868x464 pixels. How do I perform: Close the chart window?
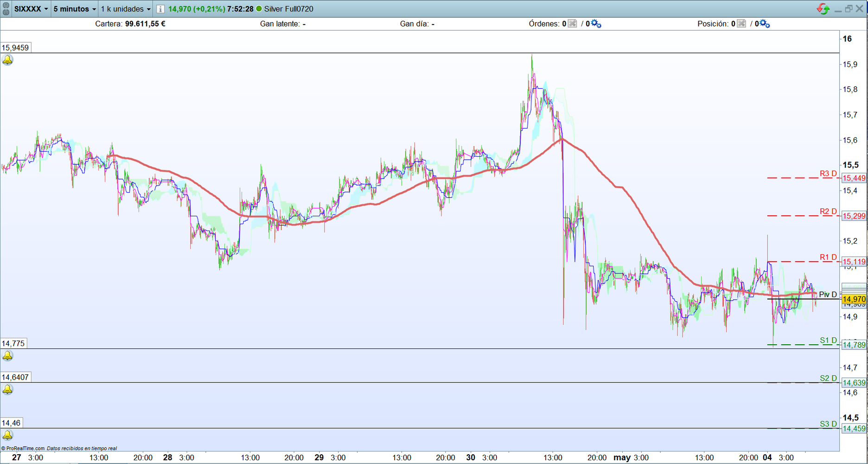(x=859, y=9)
